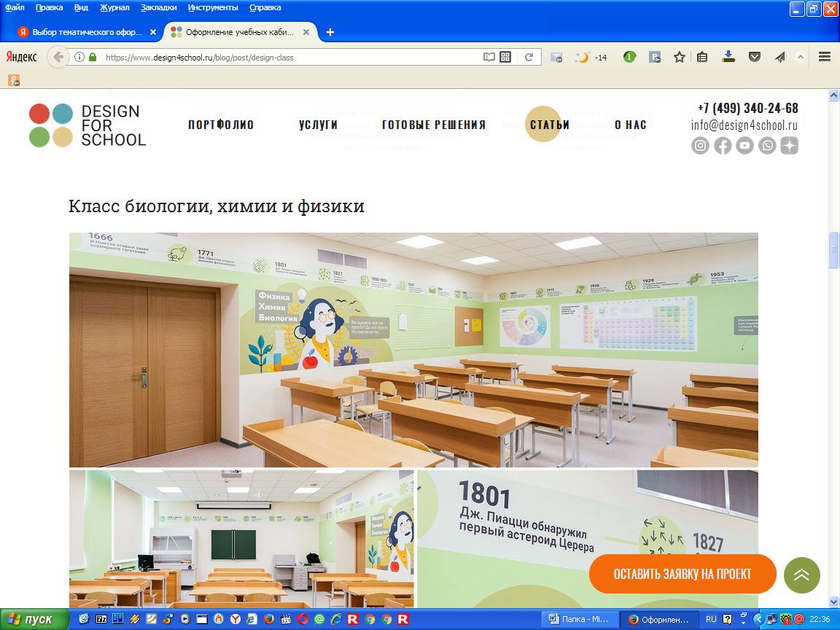
Task: Click the paper plane icon in toolbar
Action: pyautogui.click(x=779, y=57)
